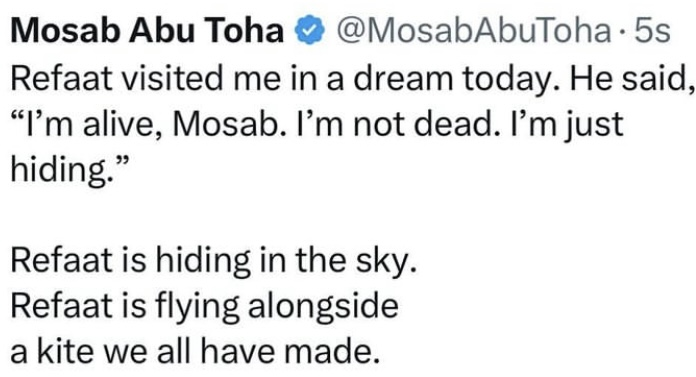
Task: Click the word 'alongside' in the tweet
Action: 323,306
